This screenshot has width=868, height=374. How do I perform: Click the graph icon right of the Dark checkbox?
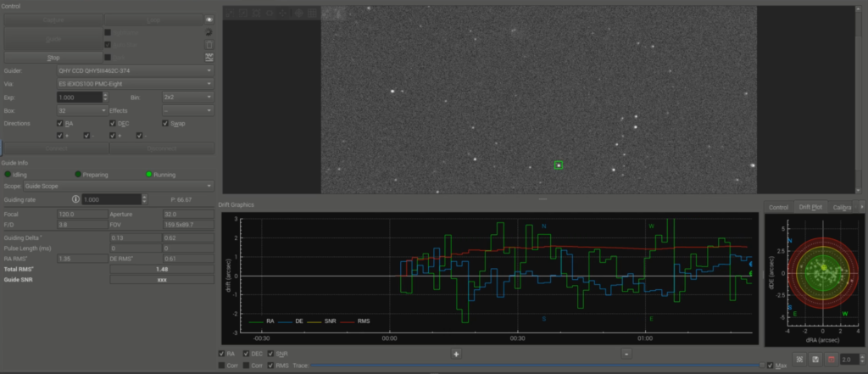coord(209,58)
